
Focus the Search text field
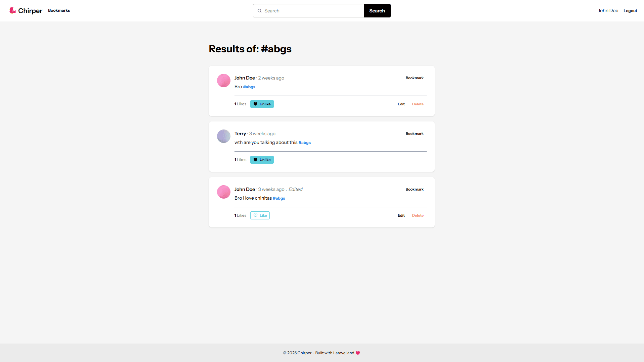[312, 11]
